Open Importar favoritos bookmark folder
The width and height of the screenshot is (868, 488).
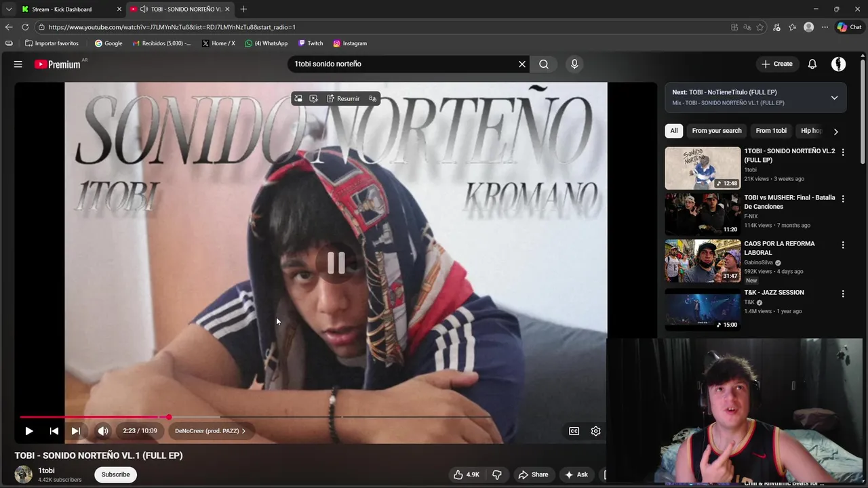(52, 43)
